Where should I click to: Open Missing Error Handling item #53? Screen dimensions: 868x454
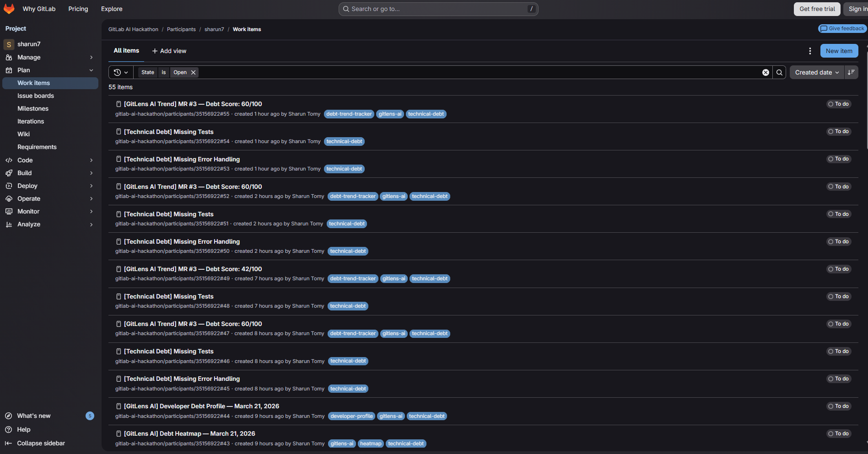pyautogui.click(x=182, y=159)
